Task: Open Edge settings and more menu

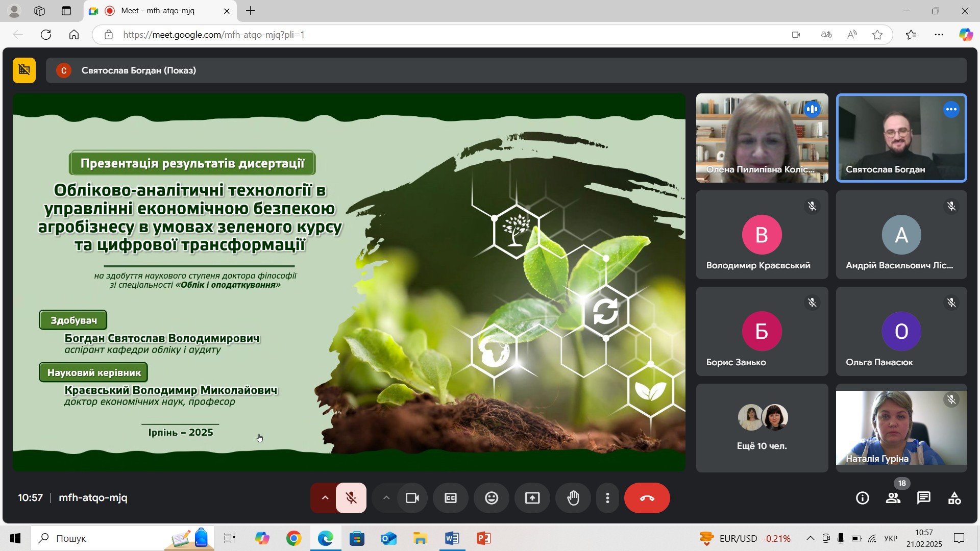Action: [x=939, y=35]
